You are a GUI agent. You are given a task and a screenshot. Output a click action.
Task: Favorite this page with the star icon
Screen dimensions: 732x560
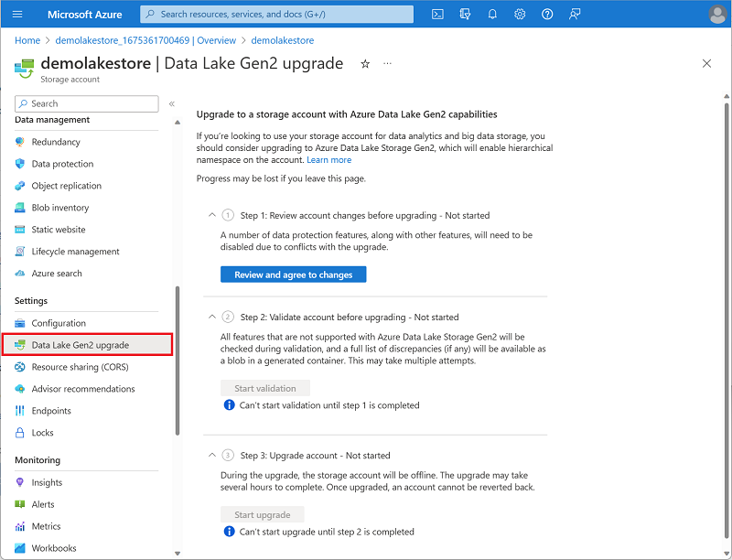point(365,64)
